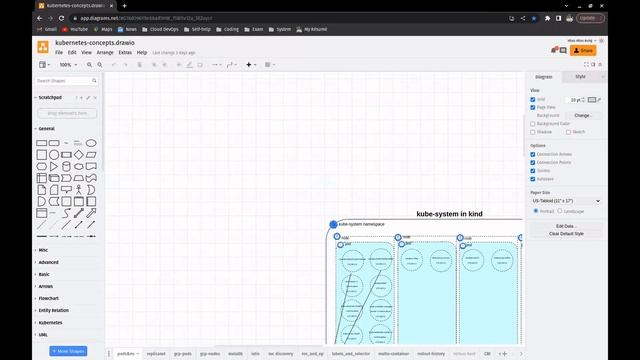Open browser extensions puzzle icon
640x360 pixels.
click(x=547, y=18)
